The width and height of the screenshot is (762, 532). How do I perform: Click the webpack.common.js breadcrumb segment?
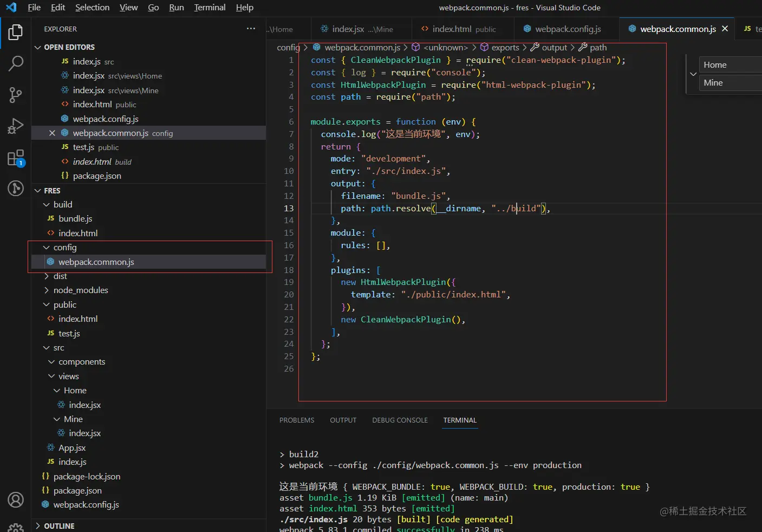point(362,48)
